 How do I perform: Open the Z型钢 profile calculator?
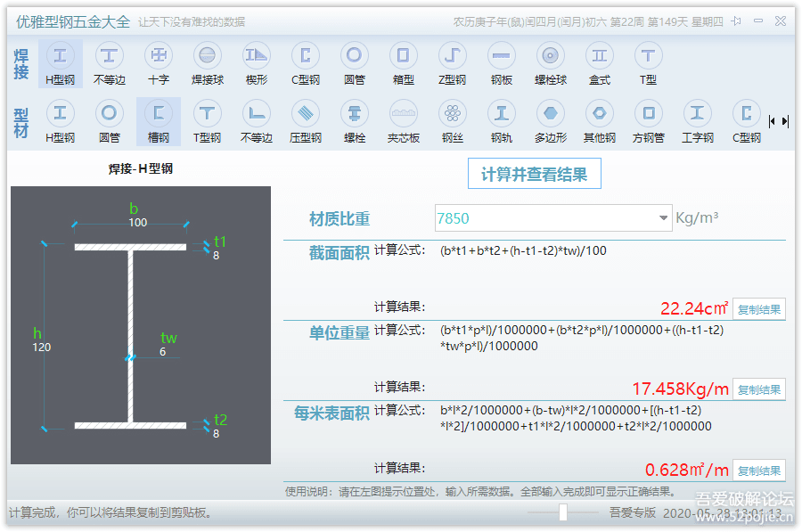(x=452, y=62)
